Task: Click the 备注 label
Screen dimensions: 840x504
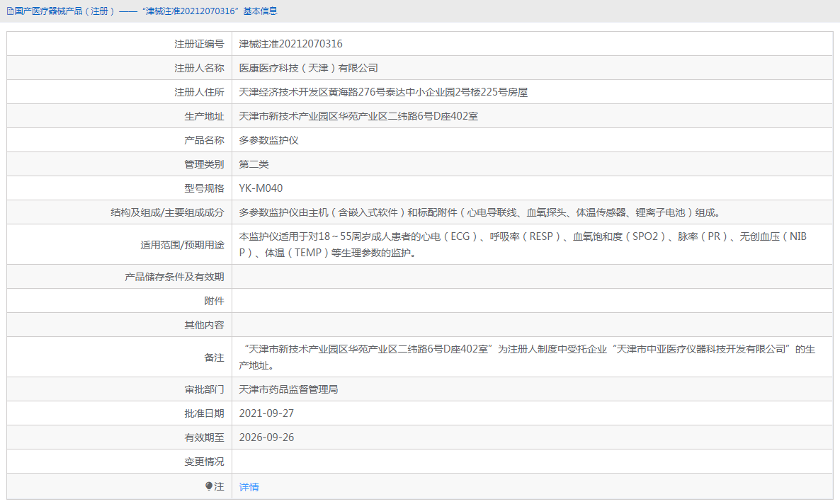Action: (215, 357)
